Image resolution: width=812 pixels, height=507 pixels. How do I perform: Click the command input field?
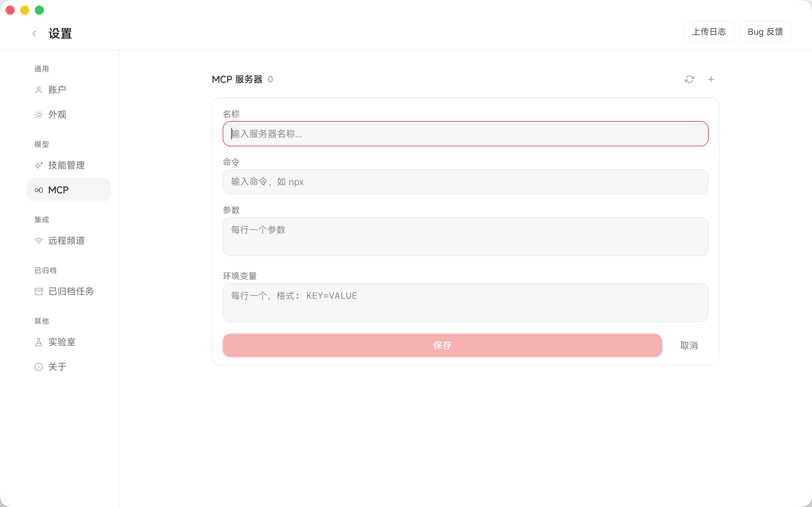click(x=465, y=182)
